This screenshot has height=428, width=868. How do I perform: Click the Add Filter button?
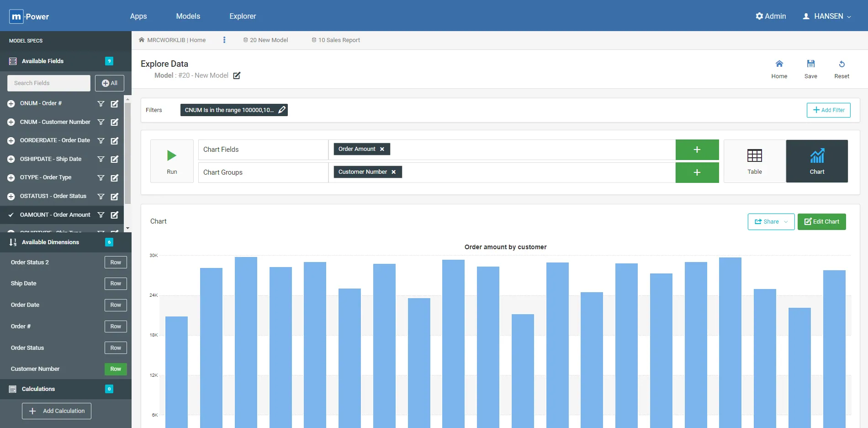pyautogui.click(x=828, y=110)
